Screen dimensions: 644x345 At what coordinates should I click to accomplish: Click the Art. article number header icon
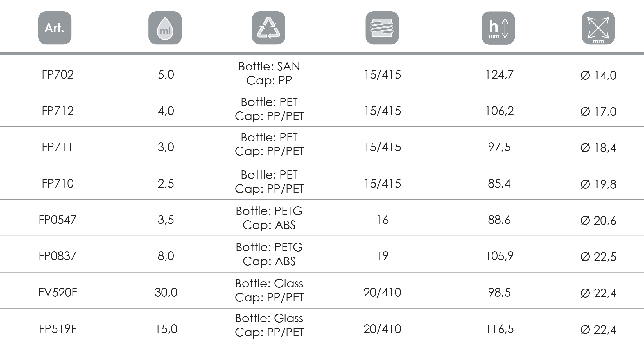point(55,28)
